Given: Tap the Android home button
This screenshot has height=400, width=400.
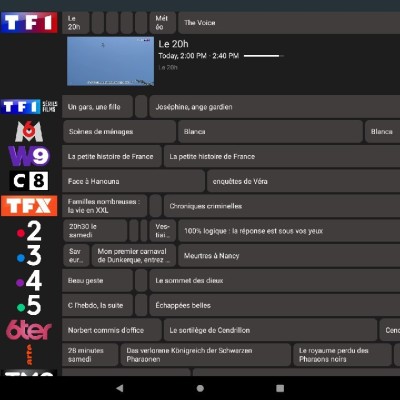Looking at the screenshot, I should pyautogui.click(x=200, y=388).
